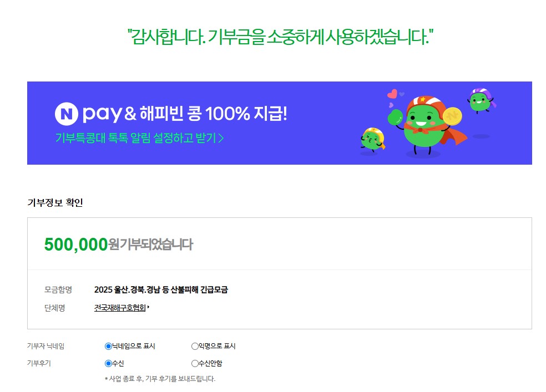Open the 전국재해구호협회 organization link
This screenshot has height=392, width=546.
pyautogui.click(x=120, y=308)
